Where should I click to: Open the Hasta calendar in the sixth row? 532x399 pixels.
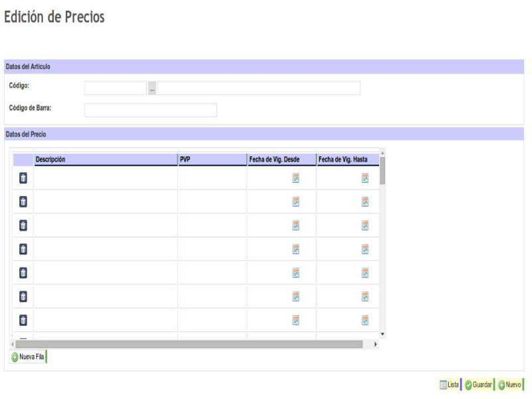(x=364, y=296)
